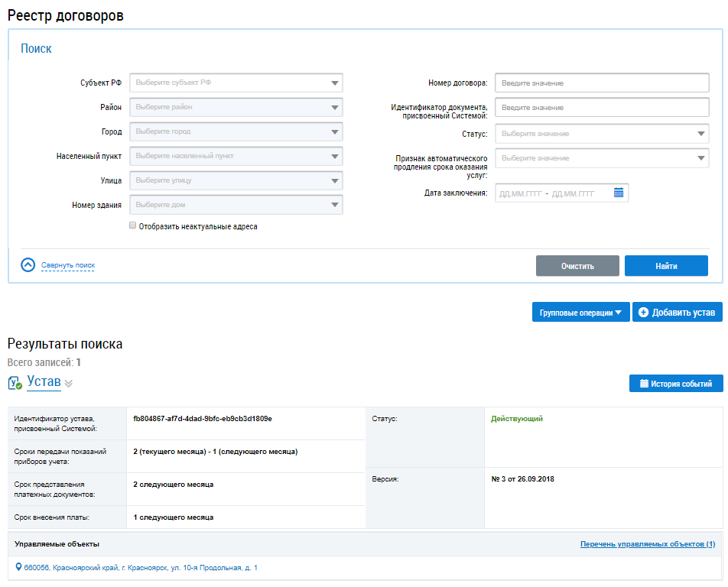Viewport: 728px width, 587px height.
Task: Open the Субъект РФ dropdown
Action: click(x=236, y=83)
